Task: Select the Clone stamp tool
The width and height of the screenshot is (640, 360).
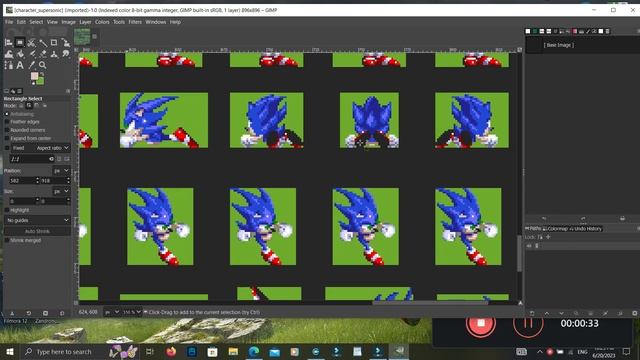Action: [x=54, y=54]
